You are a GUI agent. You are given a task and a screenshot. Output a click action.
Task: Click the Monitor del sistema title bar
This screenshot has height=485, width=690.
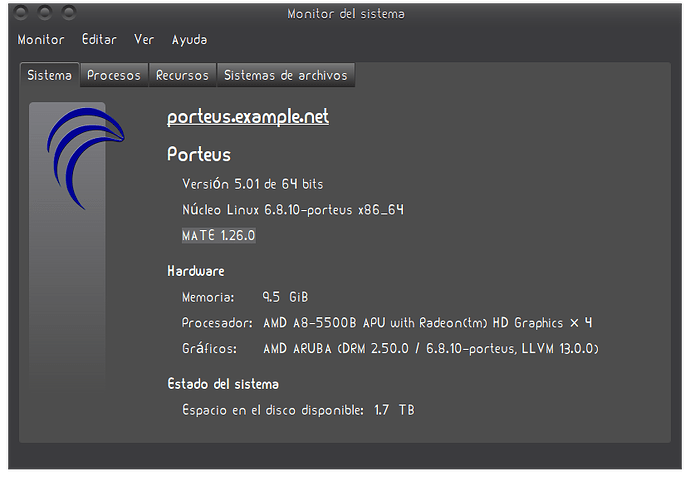345,14
